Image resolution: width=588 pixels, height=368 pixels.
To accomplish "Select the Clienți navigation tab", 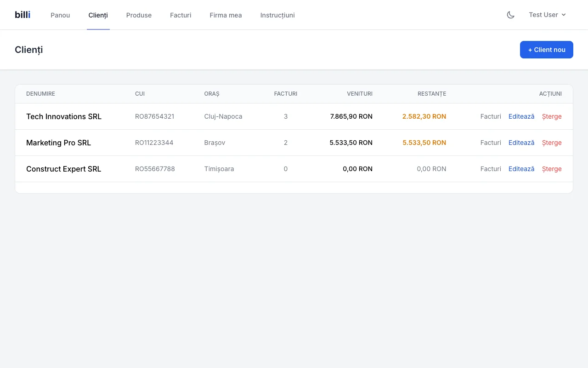I will pyautogui.click(x=98, y=15).
